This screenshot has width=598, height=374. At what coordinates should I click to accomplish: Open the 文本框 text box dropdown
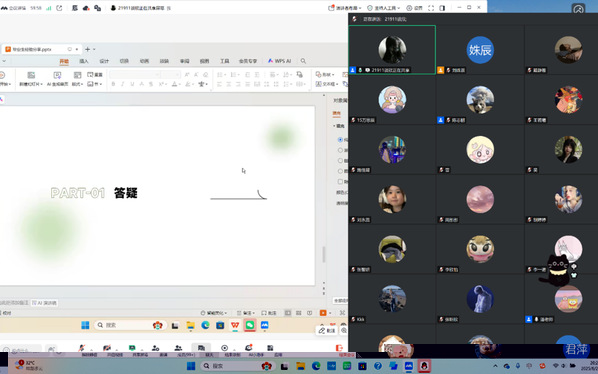click(327, 84)
